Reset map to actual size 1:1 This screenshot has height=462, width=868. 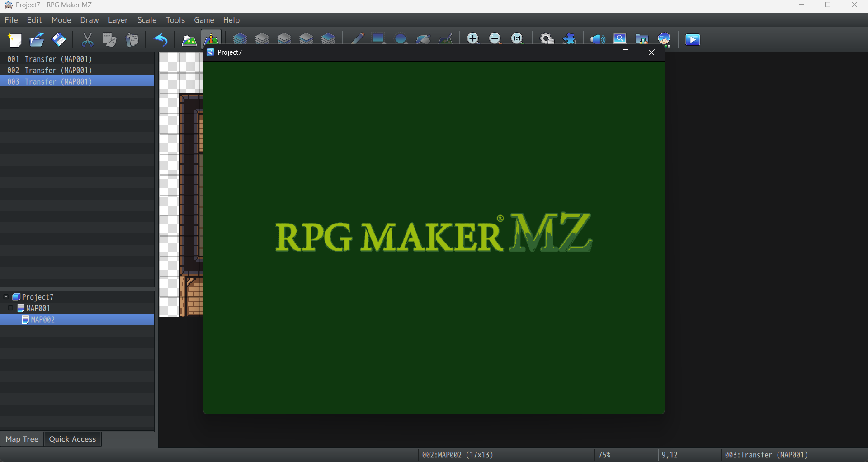(517, 38)
